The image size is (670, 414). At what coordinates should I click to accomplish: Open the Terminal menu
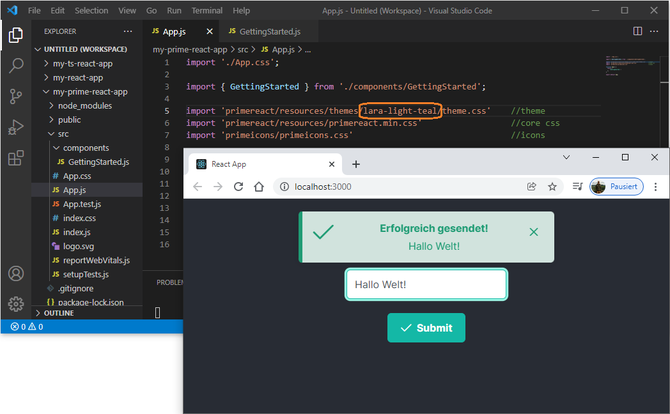point(207,10)
